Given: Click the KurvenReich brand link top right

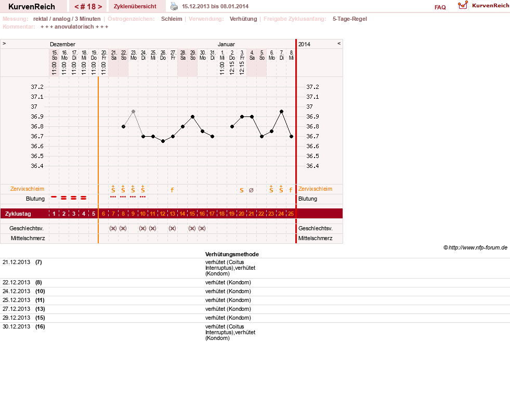Looking at the screenshot, I should (490, 6).
